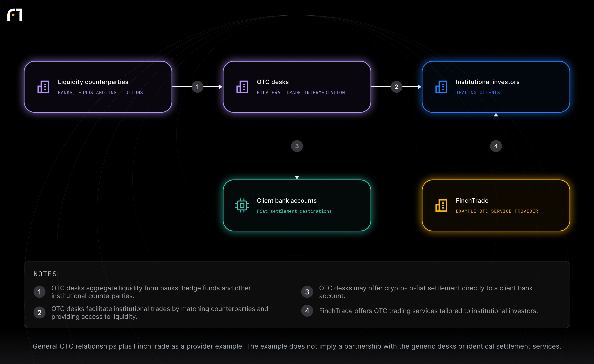
Task: Click the BANKS, FUNDS AND INSTITUTIONS subtitle
Action: point(100,93)
